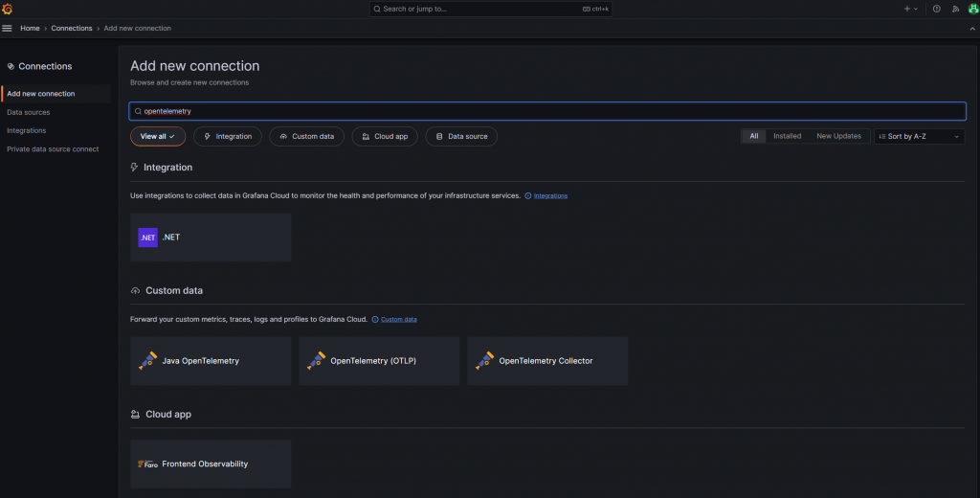Filter by Cloud app chip
The image size is (980, 498).
tap(385, 136)
